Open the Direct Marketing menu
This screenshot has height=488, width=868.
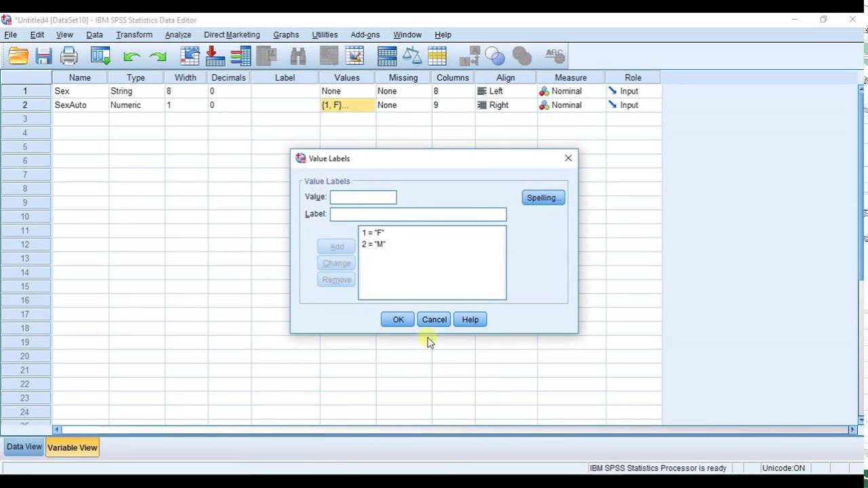click(232, 35)
